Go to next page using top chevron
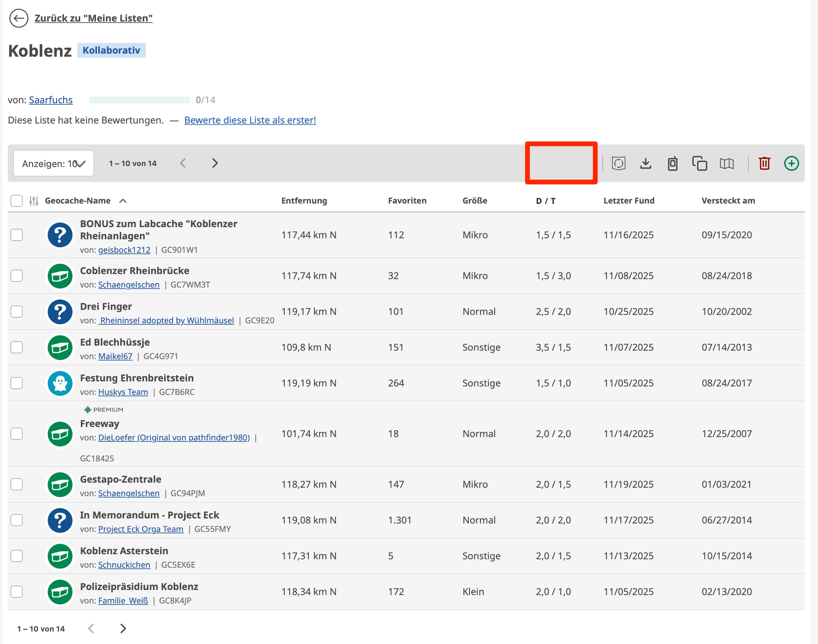The height and width of the screenshot is (644, 818). pyautogui.click(x=215, y=163)
